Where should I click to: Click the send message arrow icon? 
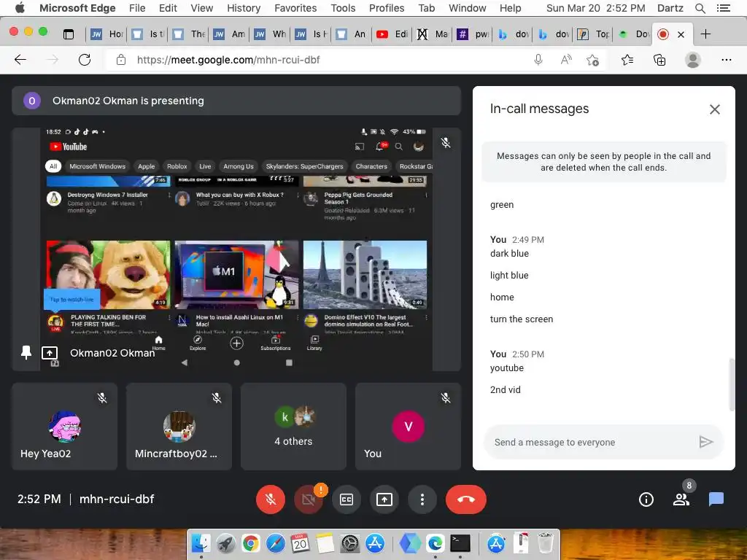705,442
